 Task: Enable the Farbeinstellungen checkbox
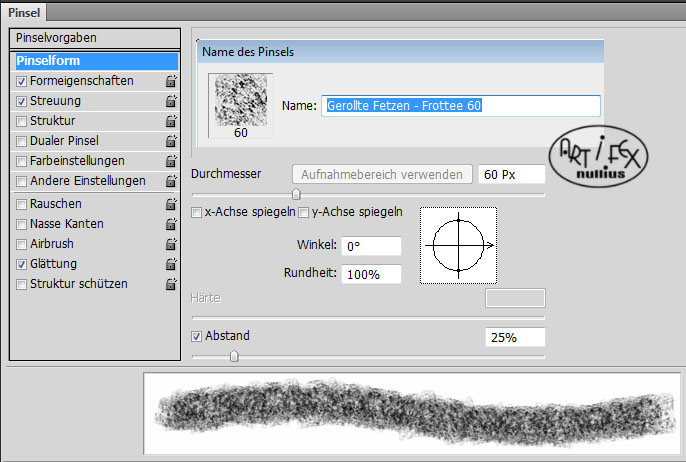point(21,161)
